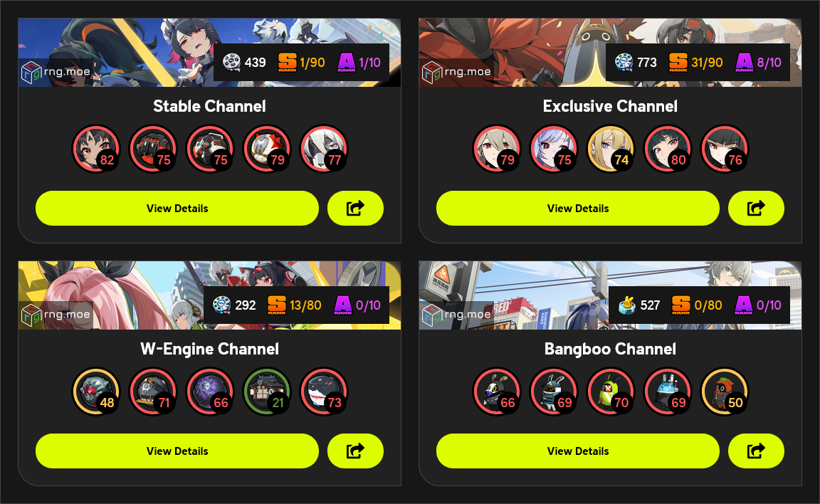
Task: Click the rng.moe logo on Stable banner
Action: click(56, 72)
